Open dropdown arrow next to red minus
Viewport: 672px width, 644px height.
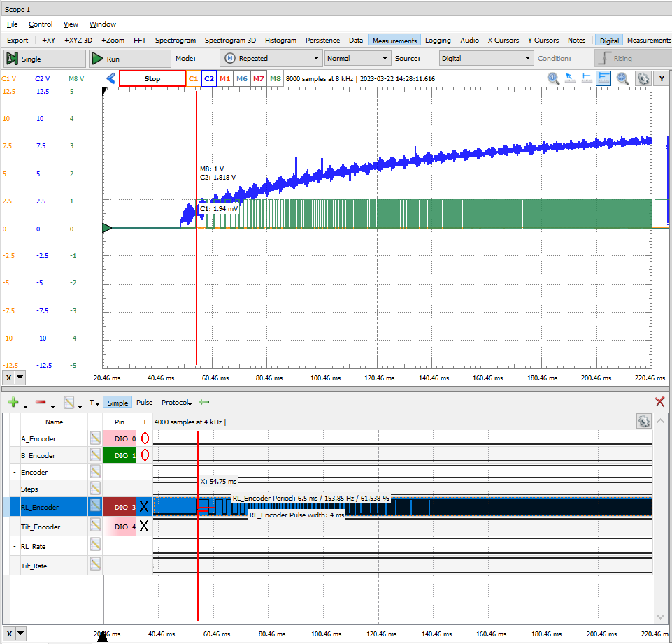click(x=52, y=406)
